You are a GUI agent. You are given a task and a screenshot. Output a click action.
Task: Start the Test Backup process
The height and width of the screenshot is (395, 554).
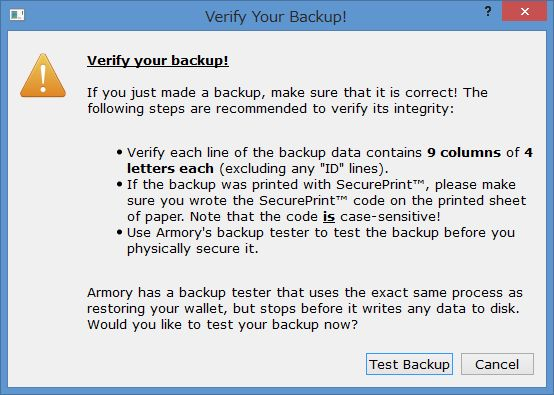click(409, 364)
